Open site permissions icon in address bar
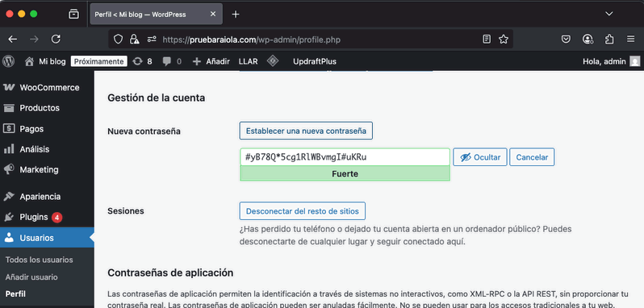Viewport: 644px width, 308px height. tap(152, 40)
